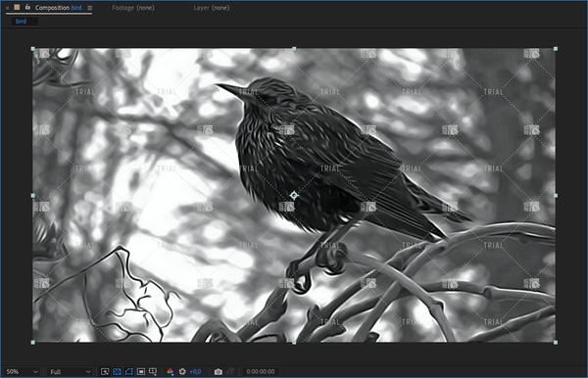Click the layer anchor point crosshair
This screenshot has width=588, height=378.
click(x=294, y=195)
